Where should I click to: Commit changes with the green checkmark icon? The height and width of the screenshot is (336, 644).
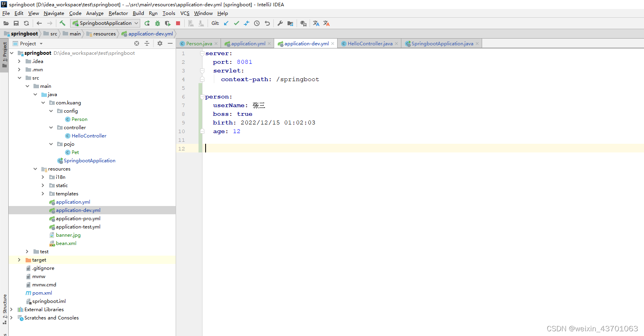coord(236,23)
